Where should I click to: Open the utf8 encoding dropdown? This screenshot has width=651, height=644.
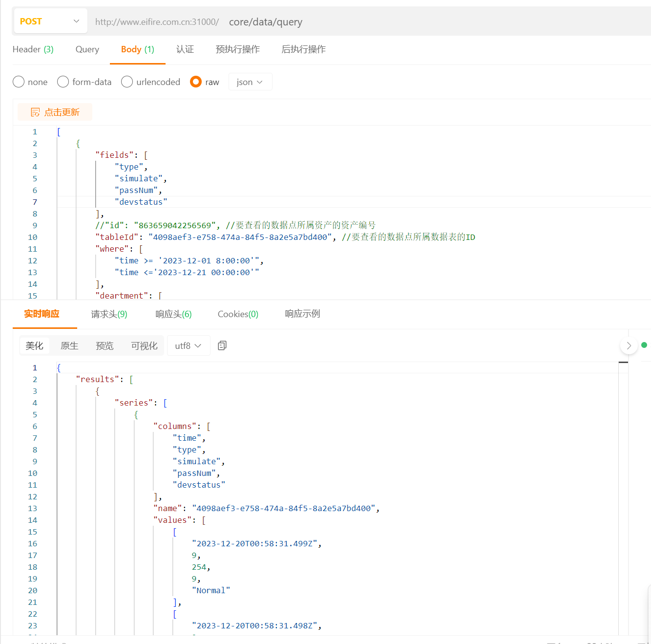189,345
